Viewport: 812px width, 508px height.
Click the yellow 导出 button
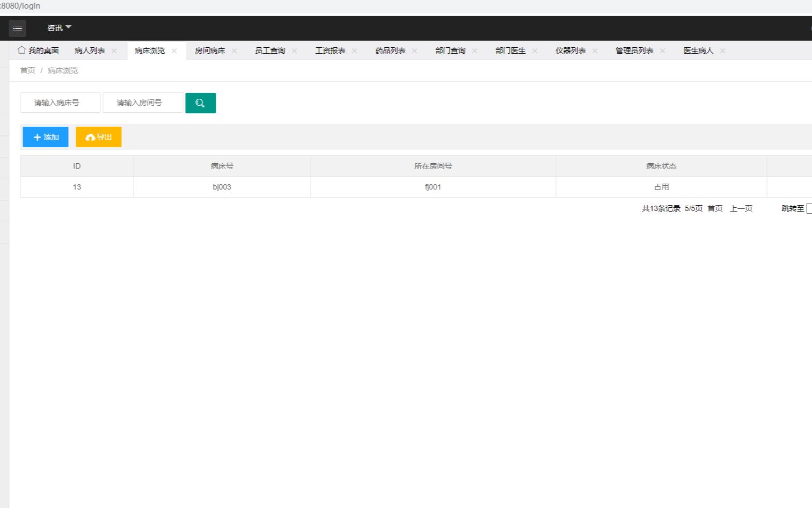click(99, 137)
